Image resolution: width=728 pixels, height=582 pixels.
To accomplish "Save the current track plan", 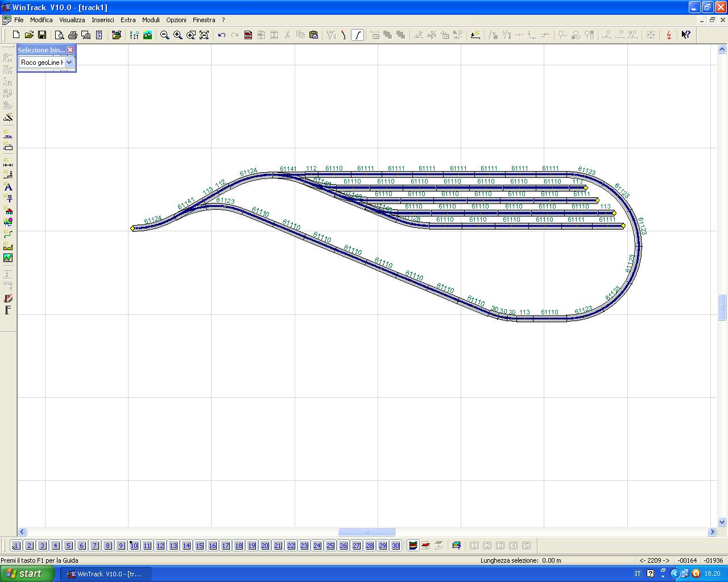I will [42, 35].
